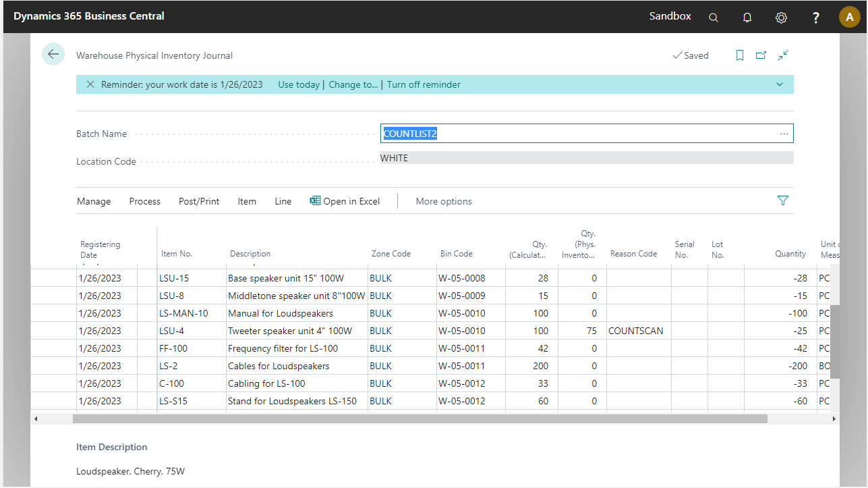Screen dimensions: 868x488
Task: Open the Item menu
Action: pos(247,201)
